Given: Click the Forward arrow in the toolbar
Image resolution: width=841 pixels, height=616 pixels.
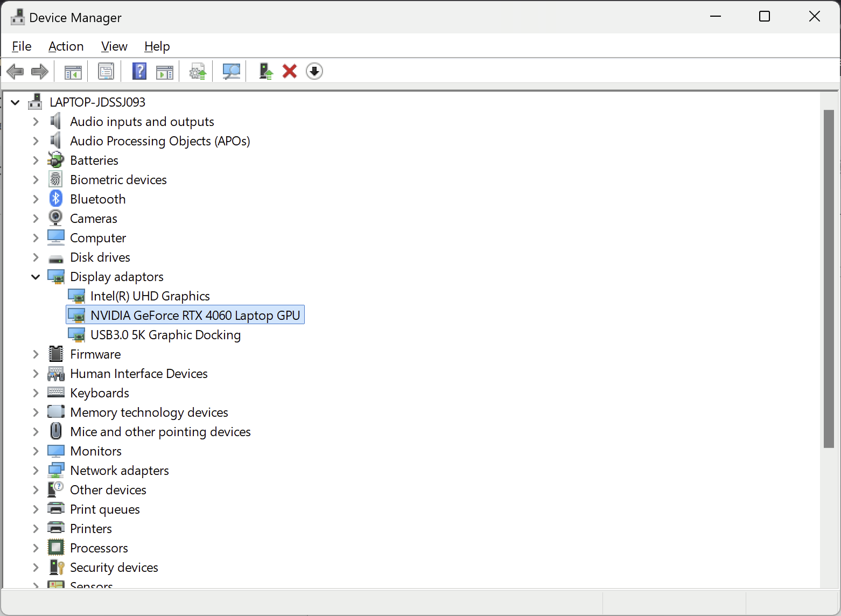Looking at the screenshot, I should [x=40, y=71].
